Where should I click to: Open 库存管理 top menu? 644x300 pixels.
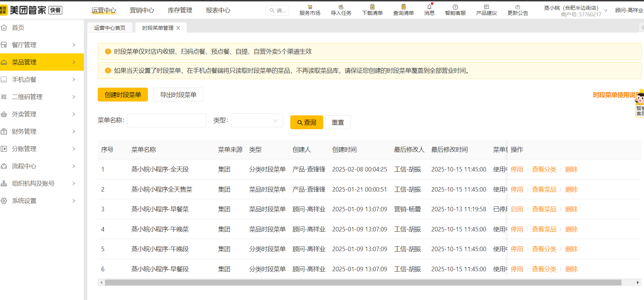tap(180, 10)
